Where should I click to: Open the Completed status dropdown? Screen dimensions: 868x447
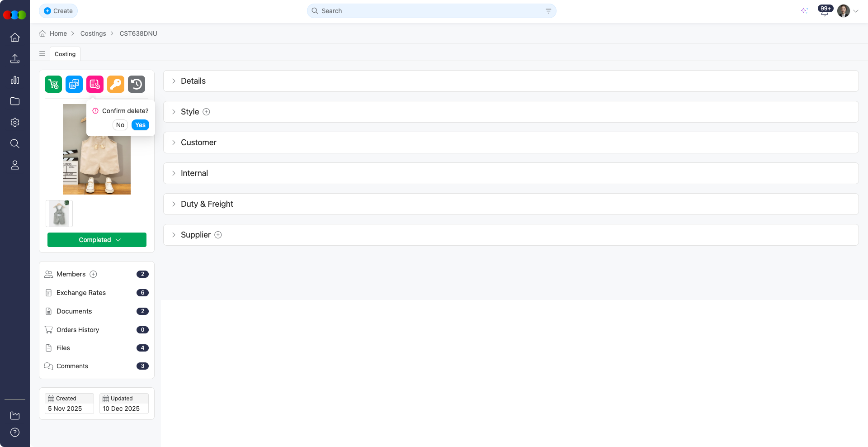[97, 240]
